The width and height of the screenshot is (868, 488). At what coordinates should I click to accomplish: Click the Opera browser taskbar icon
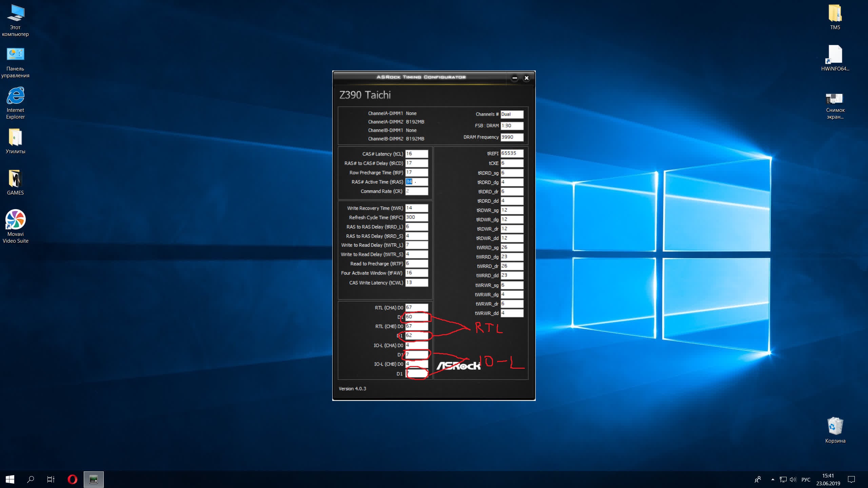pos(72,479)
